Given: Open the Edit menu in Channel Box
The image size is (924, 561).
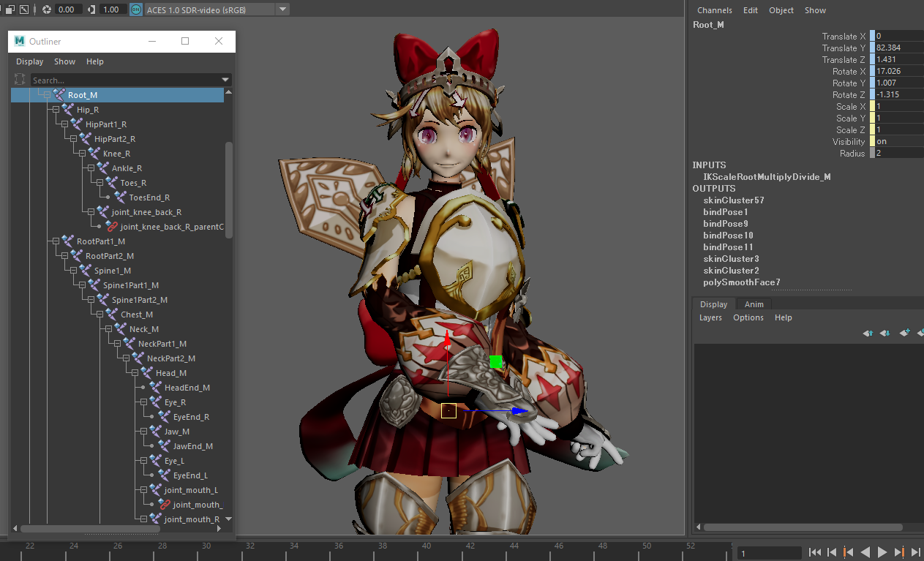Looking at the screenshot, I should (751, 10).
